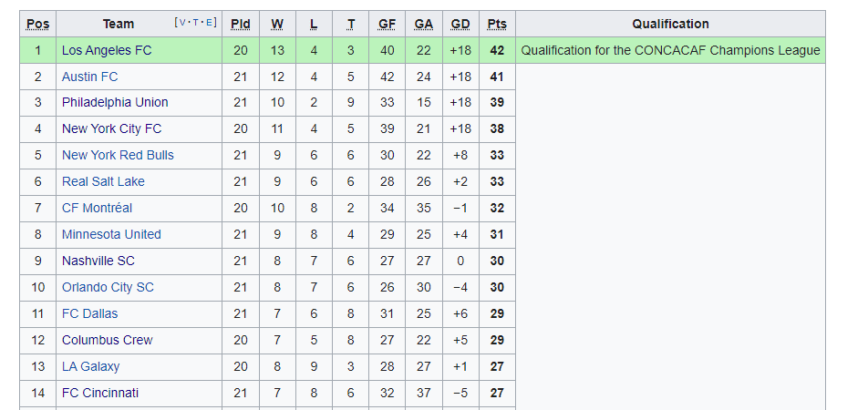868x410 pixels.
Task: Click the GD column header abbreviation
Action: coord(460,25)
